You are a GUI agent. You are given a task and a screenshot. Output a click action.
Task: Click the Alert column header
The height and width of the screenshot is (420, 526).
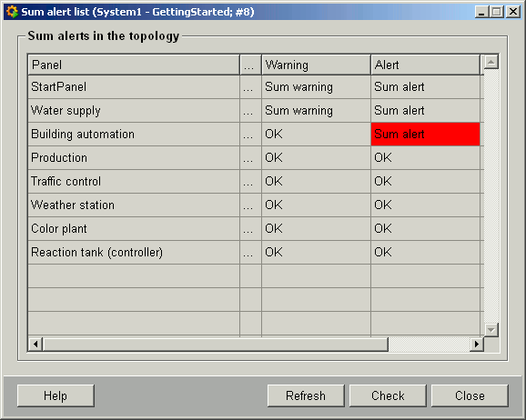tap(425, 65)
